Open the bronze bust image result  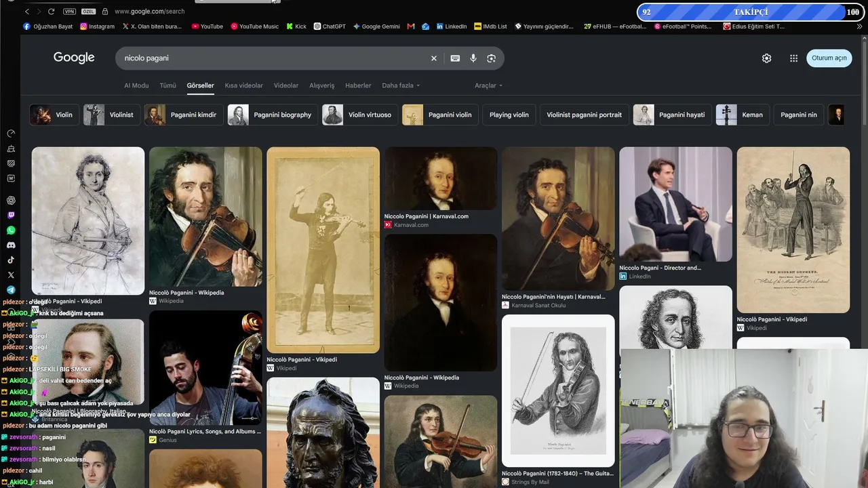click(x=323, y=432)
